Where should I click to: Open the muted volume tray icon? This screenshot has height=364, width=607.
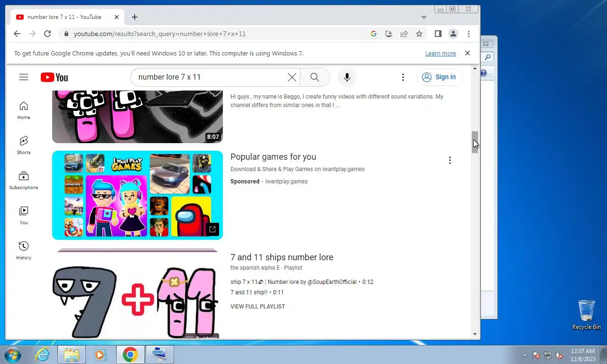click(559, 355)
